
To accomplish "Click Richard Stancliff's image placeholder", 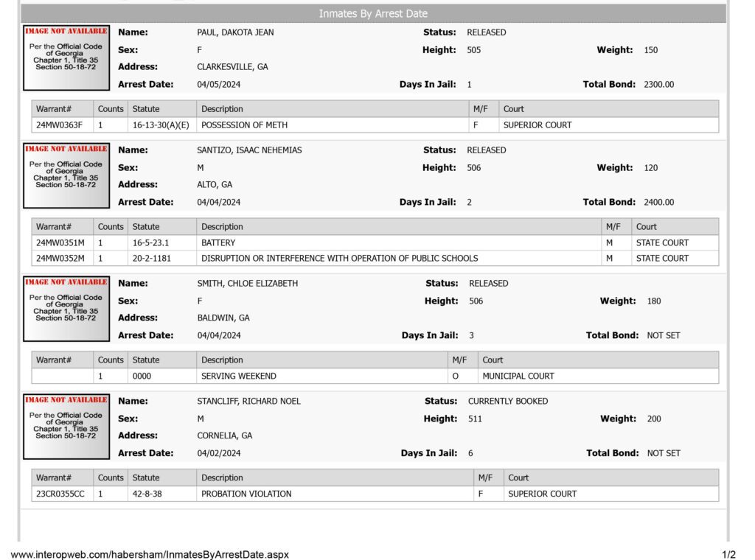I will tap(66, 427).
